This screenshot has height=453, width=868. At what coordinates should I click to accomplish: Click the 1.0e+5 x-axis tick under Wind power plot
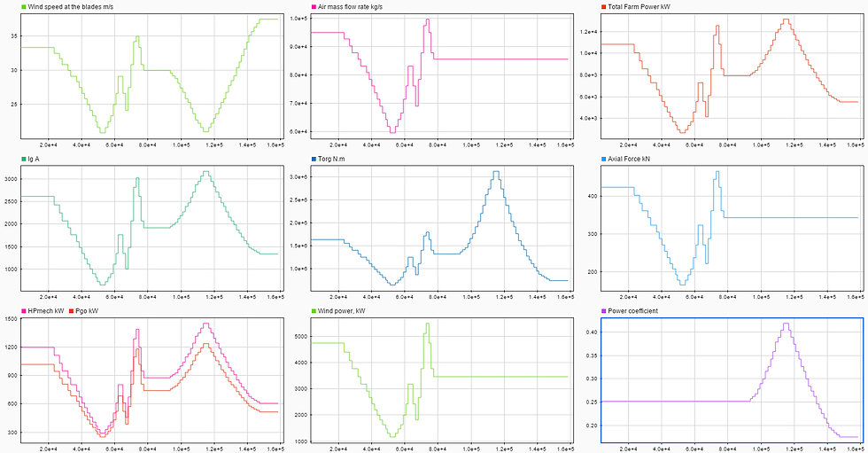click(471, 449)
